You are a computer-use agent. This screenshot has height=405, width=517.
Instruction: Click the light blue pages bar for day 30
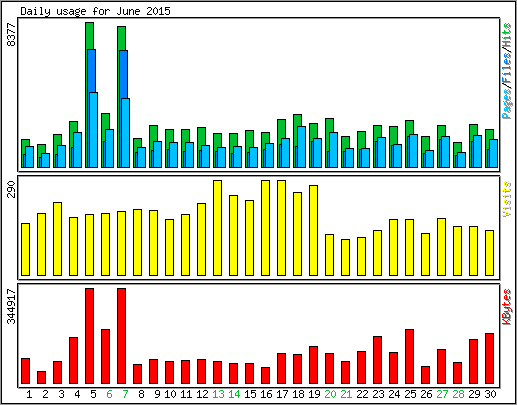click(494, 153)
